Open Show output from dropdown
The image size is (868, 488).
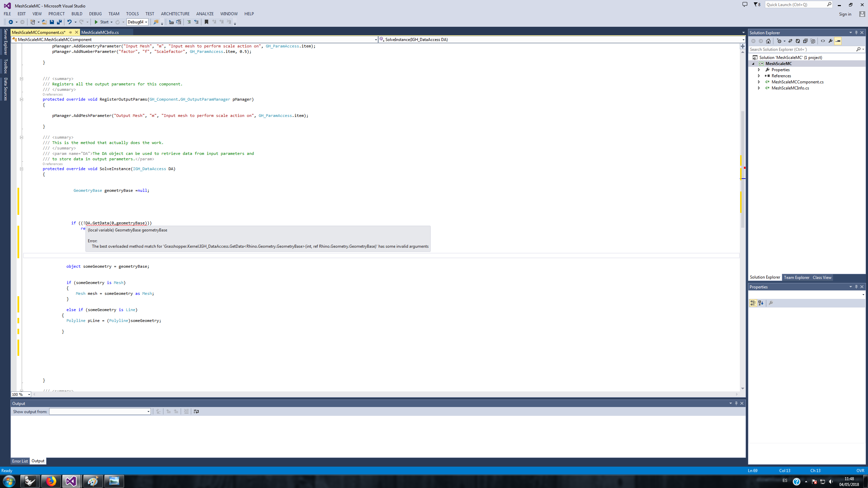[148, 411]
